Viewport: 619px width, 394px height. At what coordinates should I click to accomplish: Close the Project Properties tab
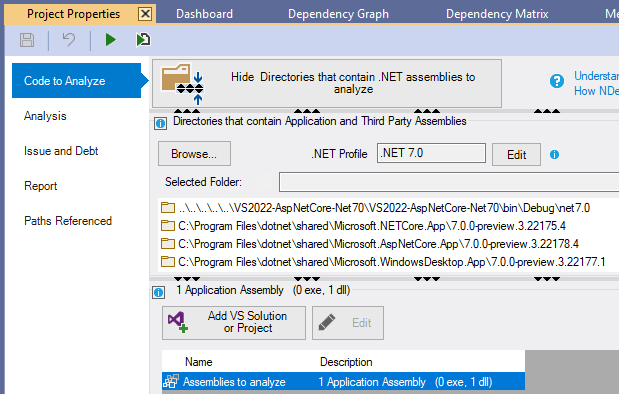(145, 14)
